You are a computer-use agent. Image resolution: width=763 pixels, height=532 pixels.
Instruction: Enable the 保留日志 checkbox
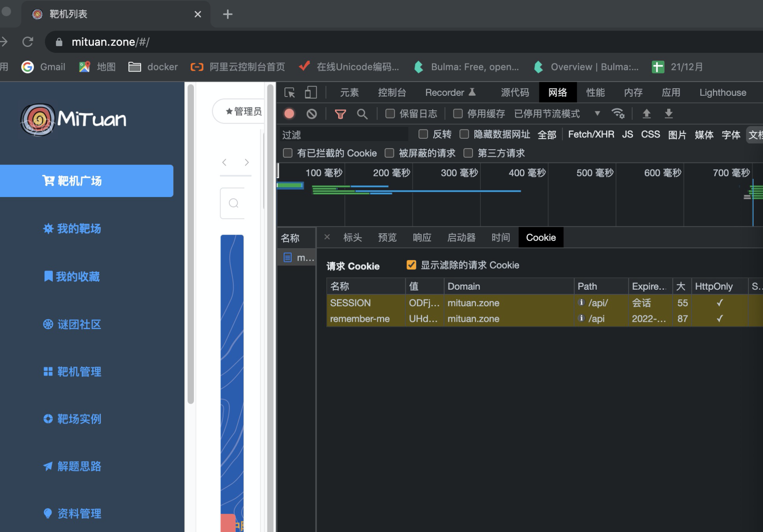coord(390,114)
